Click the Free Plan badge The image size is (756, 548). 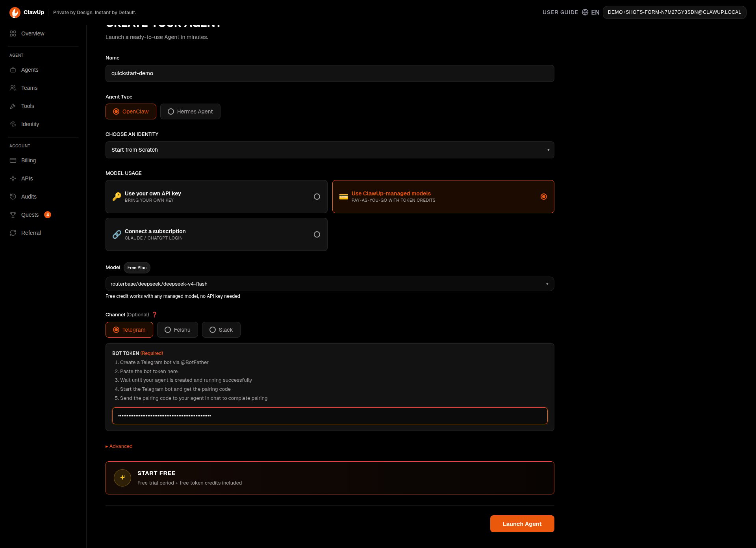tap(137, 267)
